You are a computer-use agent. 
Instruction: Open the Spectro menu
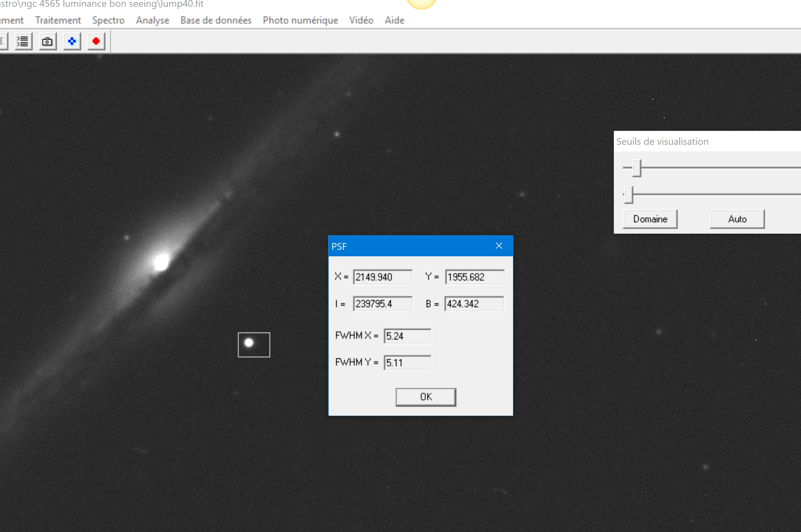[x=108, y=20]
